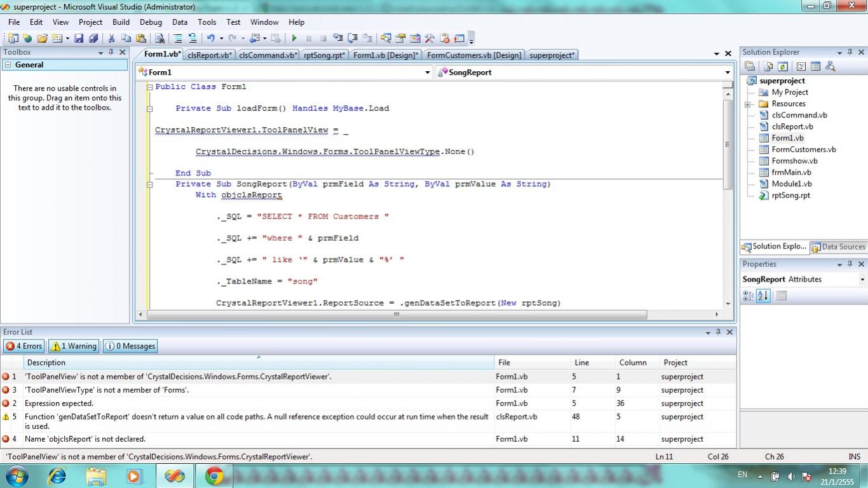Viewport: 868px width, 488px height.
Task: Expand the Resources folder node
Action: coord(748,104)
